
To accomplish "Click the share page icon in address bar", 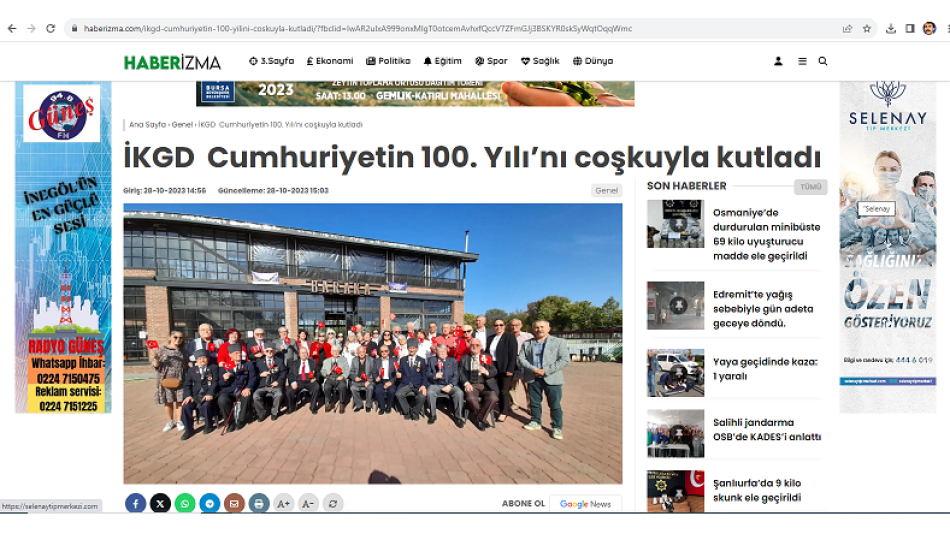I will click(x=848, y=28).
